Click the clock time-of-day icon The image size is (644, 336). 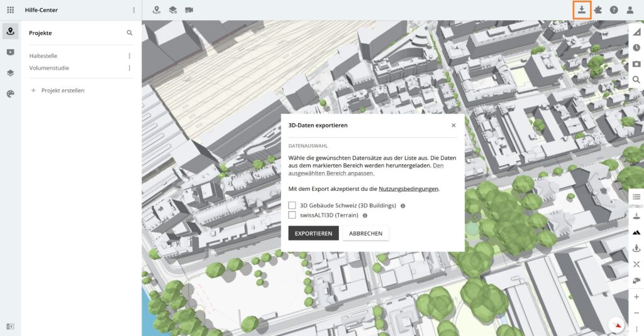point(636,48)
